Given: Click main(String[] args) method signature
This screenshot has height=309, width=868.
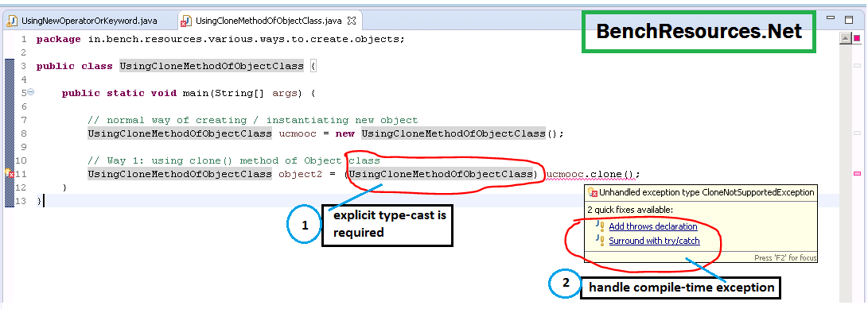Looking at the screenshot, I should tap(243, 93).
